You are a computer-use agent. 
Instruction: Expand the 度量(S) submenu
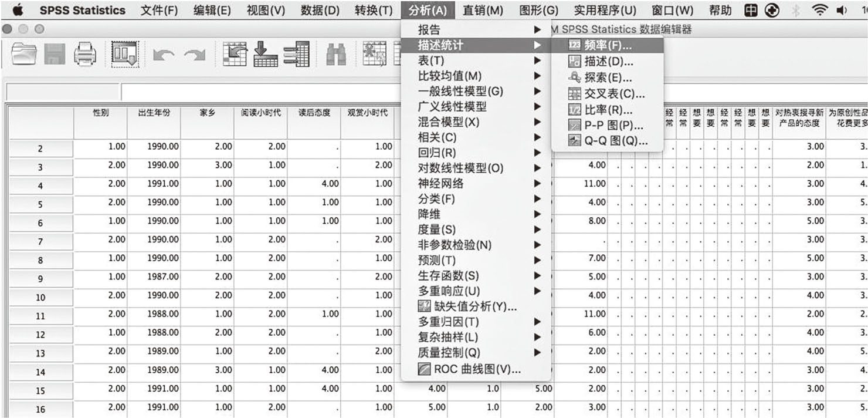476,230
